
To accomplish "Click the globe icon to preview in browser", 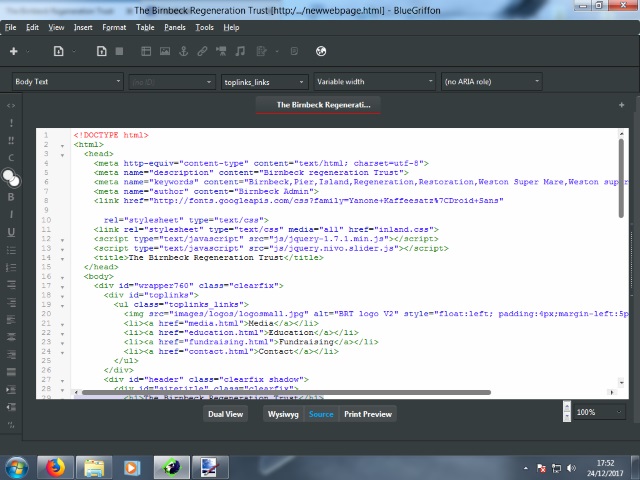I will click(x=321, y=51).
